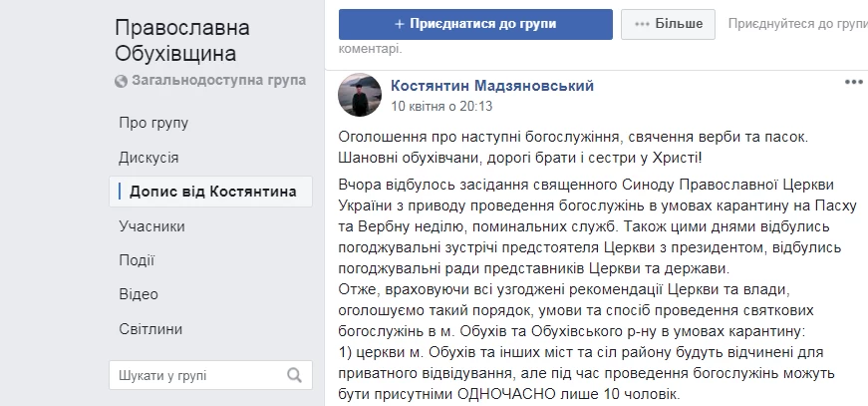This screenshot has height=406, width=868.
Task: Open the Більше dropdown button
Action: pyautogui.click(x=668, y=24)
